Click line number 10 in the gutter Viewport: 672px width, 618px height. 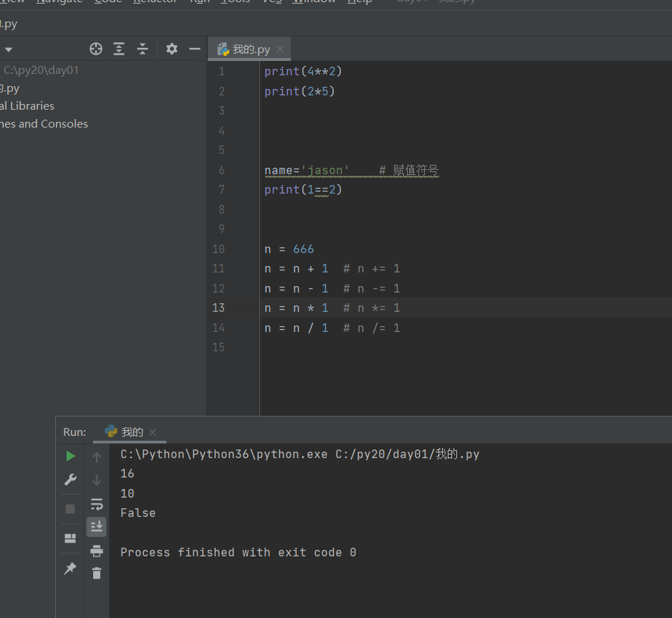[219, 249]
